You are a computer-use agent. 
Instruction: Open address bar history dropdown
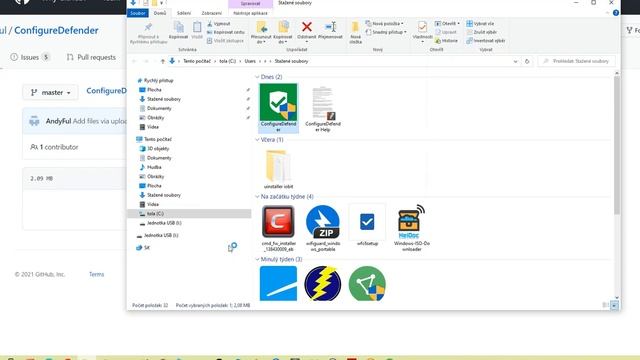coord(515,61)
